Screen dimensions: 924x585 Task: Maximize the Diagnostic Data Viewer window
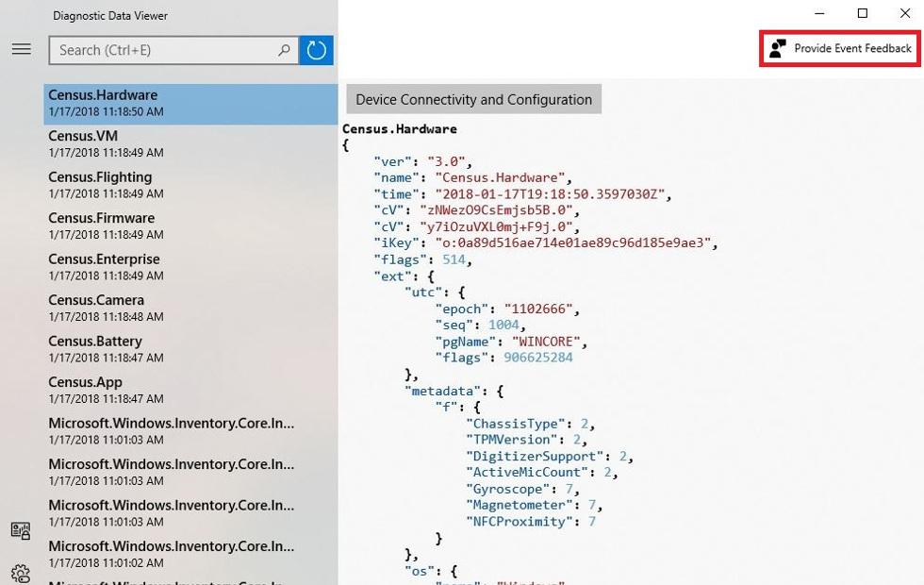[x=863, y=13]
